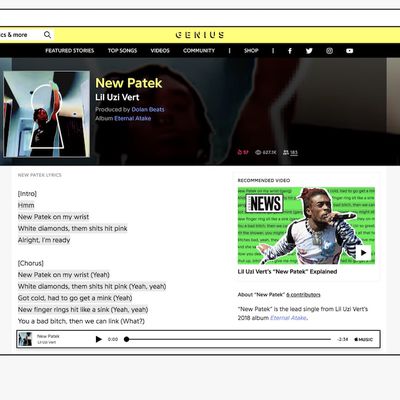400x400 pixels.
Task: Open the Genius YouTube icon
Action: (349, 51)
